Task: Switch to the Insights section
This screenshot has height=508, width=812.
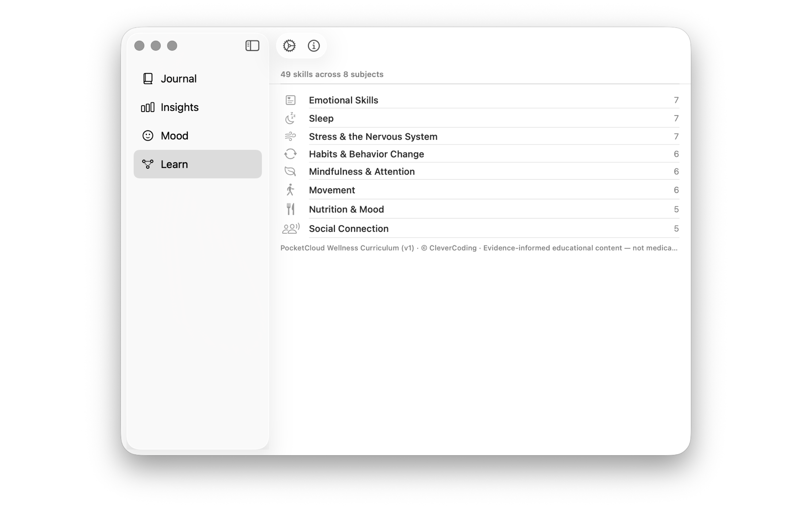Action: pyautogui.click(x=198, y=107)
